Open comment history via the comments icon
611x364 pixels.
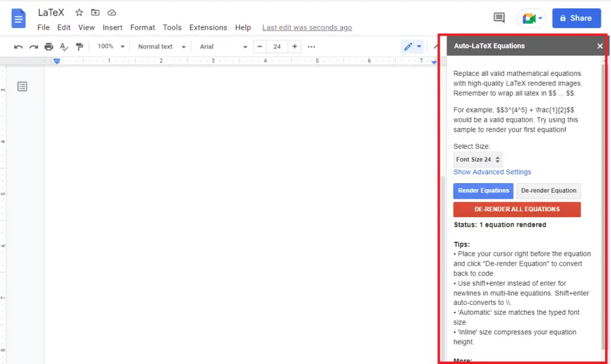[x=499, y=17]
